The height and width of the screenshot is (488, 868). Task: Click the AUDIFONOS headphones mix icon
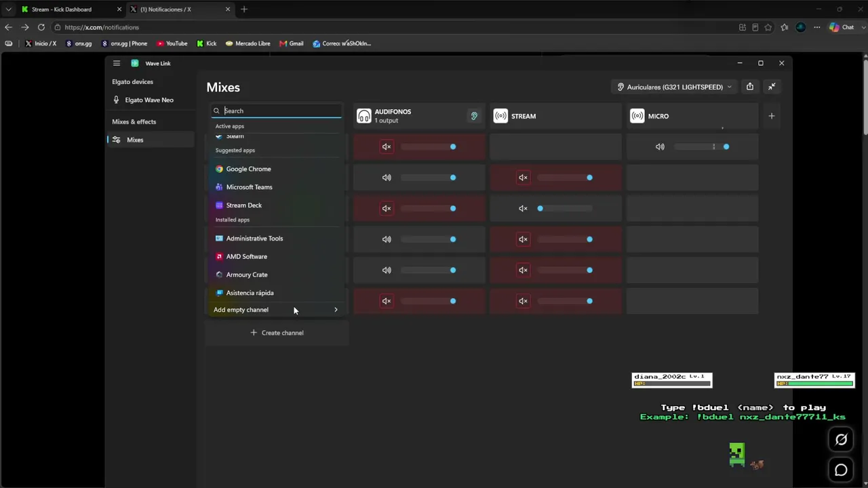point(364,116)
